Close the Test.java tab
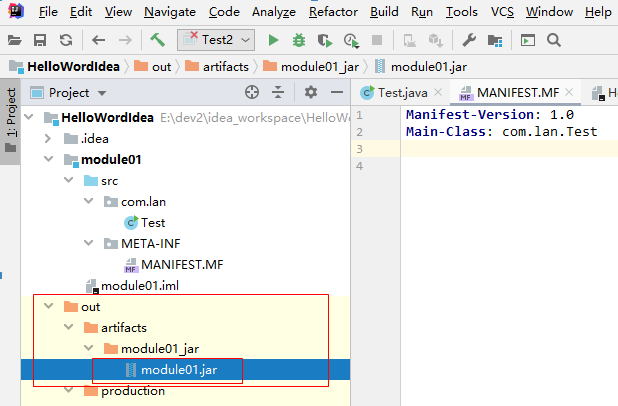Screen dimensions: 618x406 (438, 92)
